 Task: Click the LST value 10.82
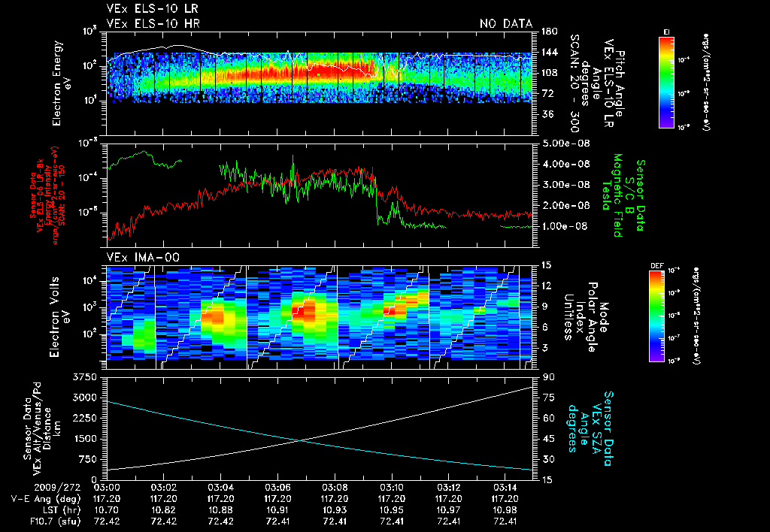[x=164, y=510]
